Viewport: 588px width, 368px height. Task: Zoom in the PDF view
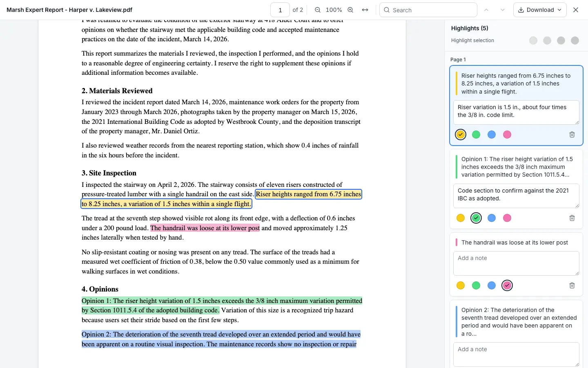pyautogui.click(x=350, y=10)
